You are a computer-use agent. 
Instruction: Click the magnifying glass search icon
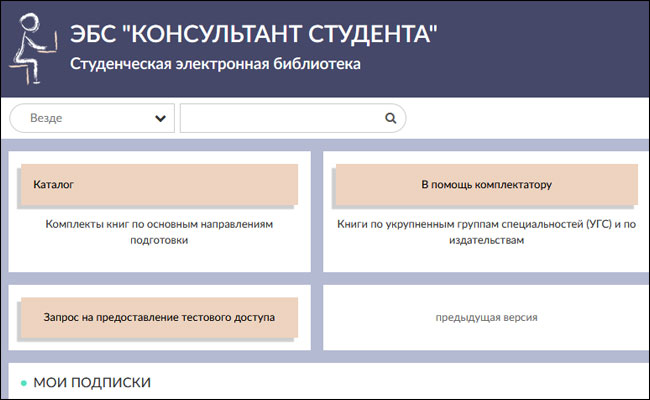391,118
